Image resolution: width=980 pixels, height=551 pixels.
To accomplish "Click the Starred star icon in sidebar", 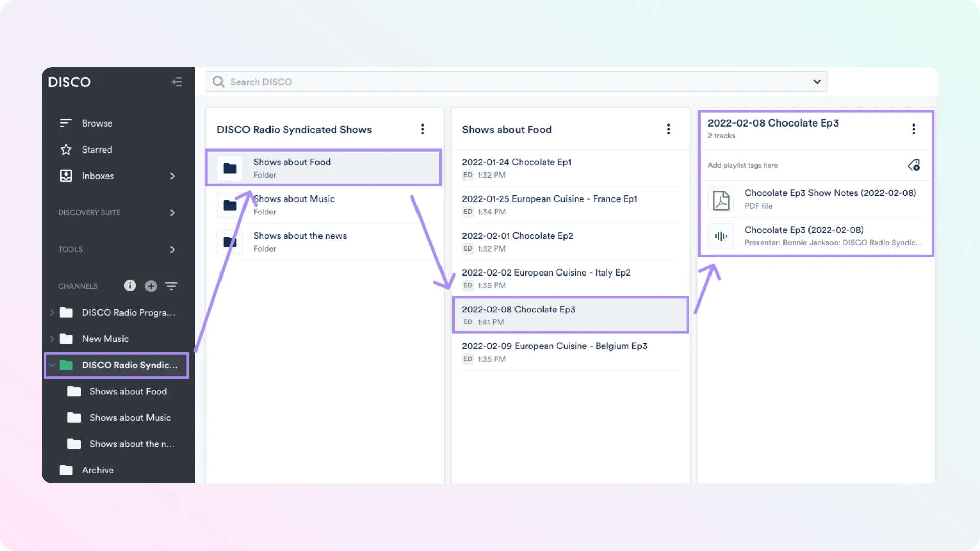I will 66,149.
